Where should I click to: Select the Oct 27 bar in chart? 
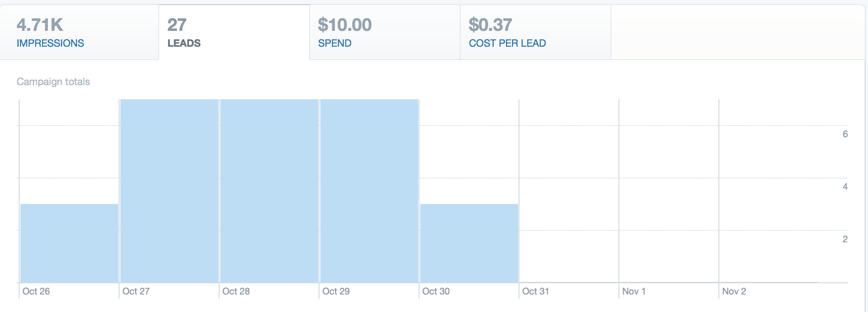(169, 191)
